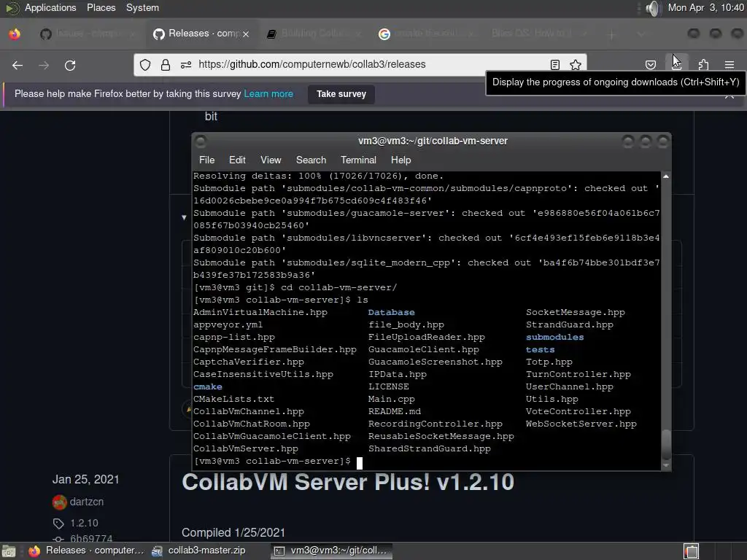Select the vm3@vm3 terminal taskbar entry
Screen dimensions: 747x560
(x=332, y=551)
